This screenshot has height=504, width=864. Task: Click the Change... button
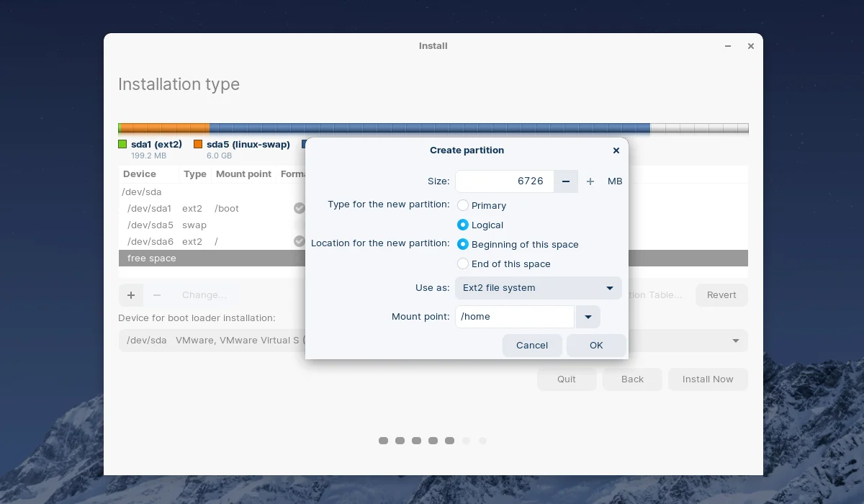tap(204, 295)
